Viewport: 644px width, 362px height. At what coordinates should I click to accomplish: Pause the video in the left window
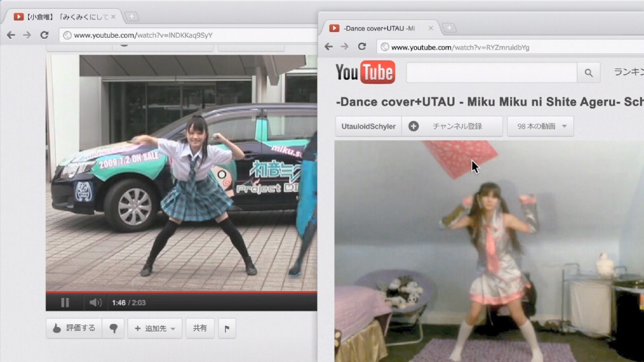point(65,302)
